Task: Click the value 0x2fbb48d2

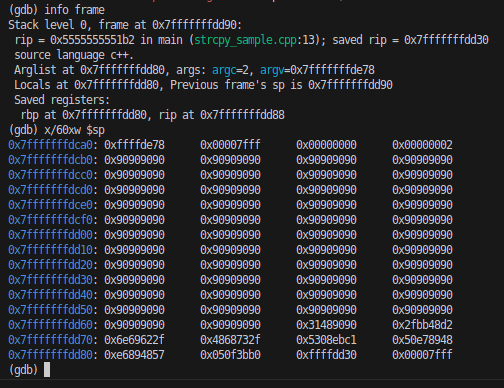Action: click(x=422, y=325)
